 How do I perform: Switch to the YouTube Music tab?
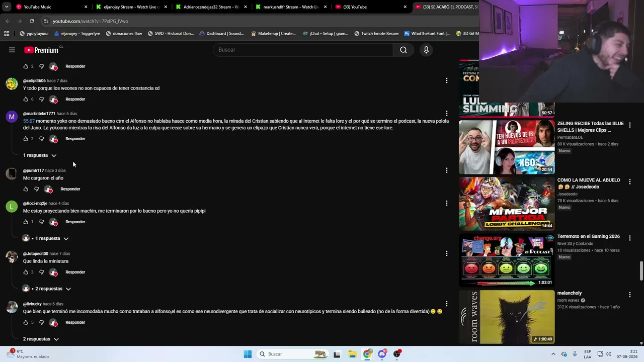coord(50,7)
